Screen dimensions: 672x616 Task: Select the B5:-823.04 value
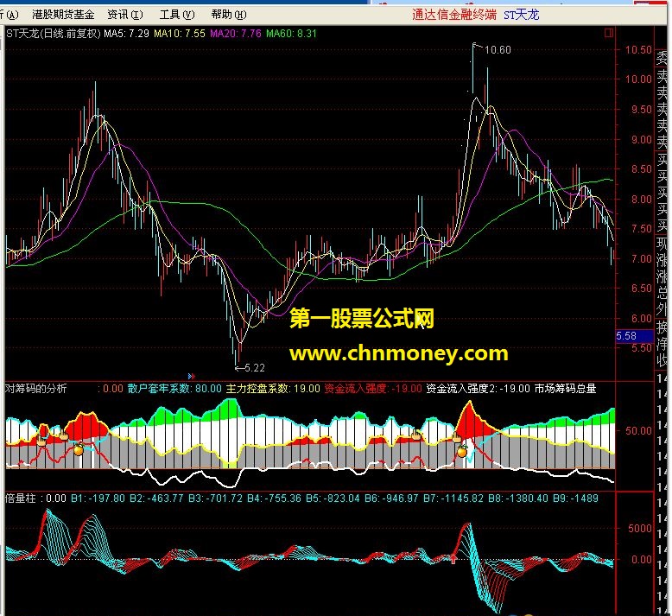click(333, 499)
